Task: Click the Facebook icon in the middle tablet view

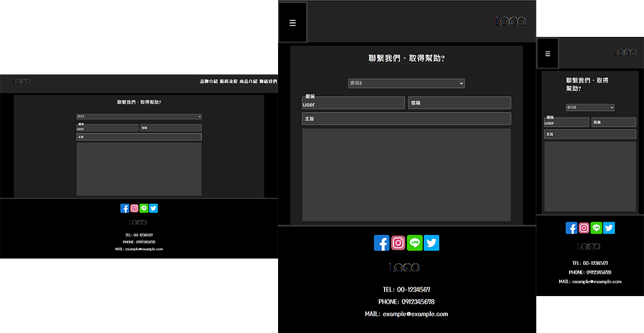Action: click(382, 243)
